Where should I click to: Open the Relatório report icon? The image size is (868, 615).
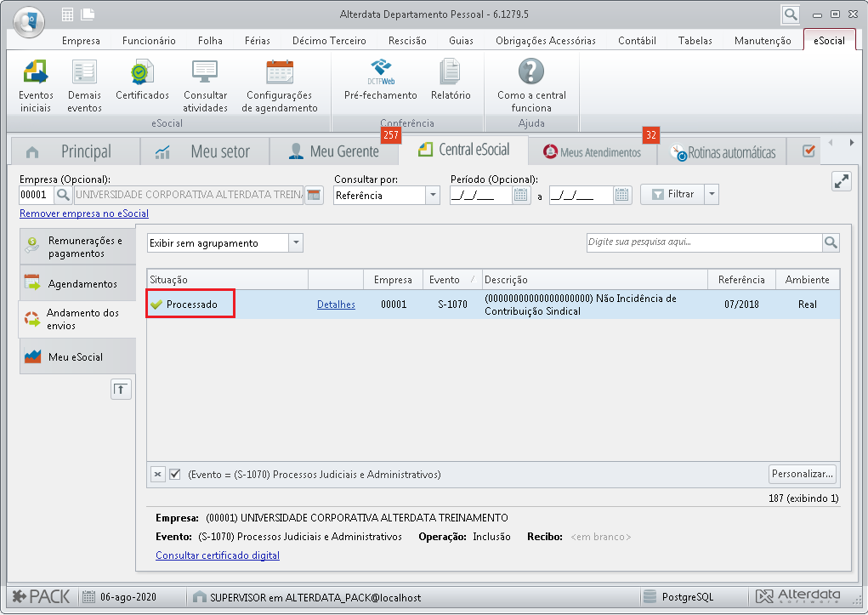click(451, 80)
